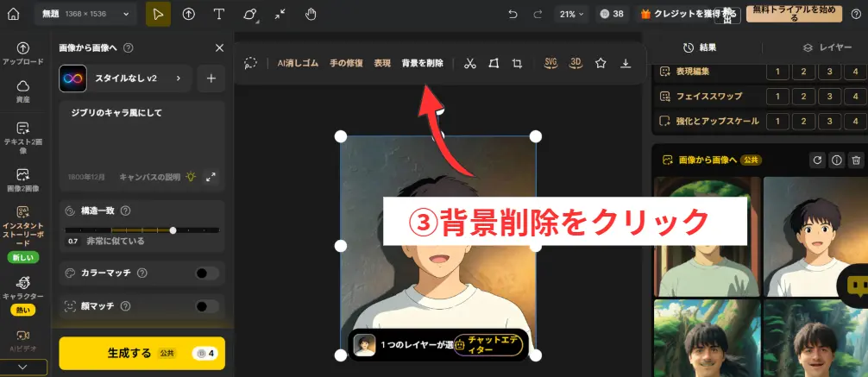Click 背景を削除 in the image toolbar

coord(422,63)
